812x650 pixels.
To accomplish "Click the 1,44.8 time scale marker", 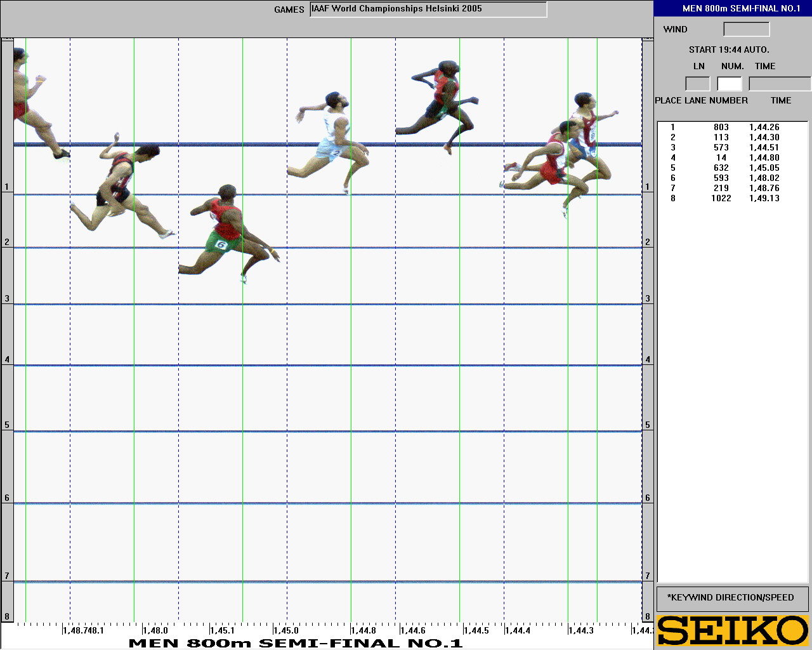I will point(364,630).
